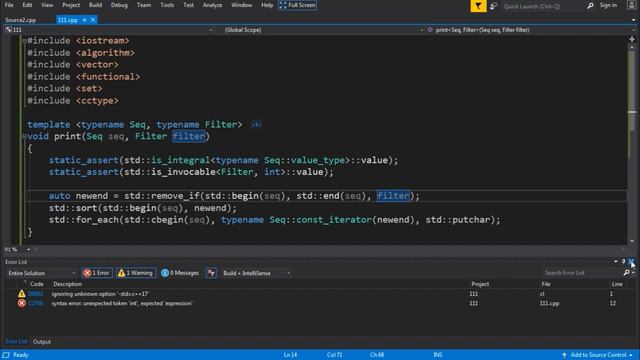Screen dimensions: 640x360
Task: Close the 111.cpp tab
Action: [93, 20]
